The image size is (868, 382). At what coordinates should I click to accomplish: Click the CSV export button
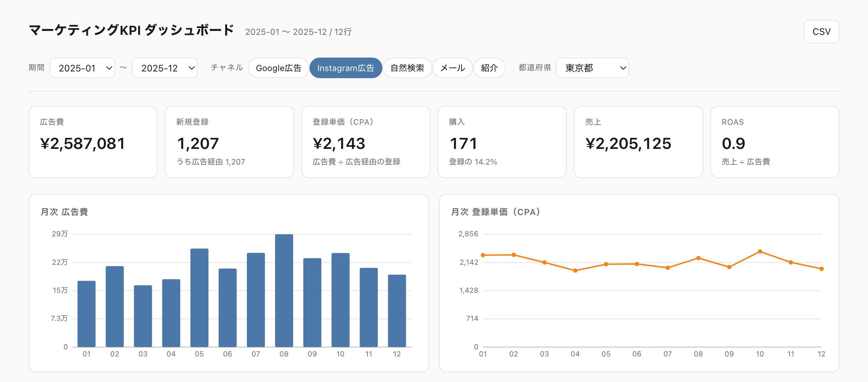[821, 32]
